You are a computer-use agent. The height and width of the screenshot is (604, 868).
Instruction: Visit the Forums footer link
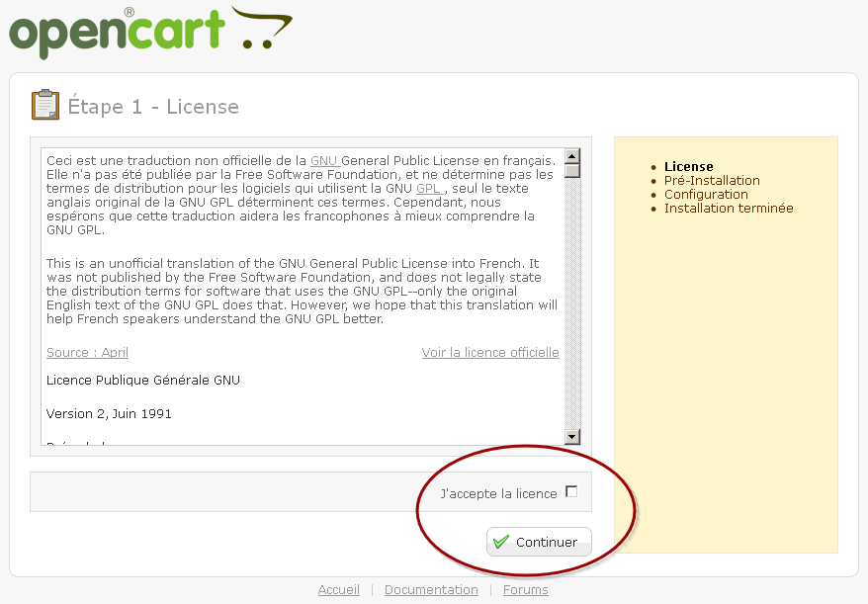click(525, 590)
